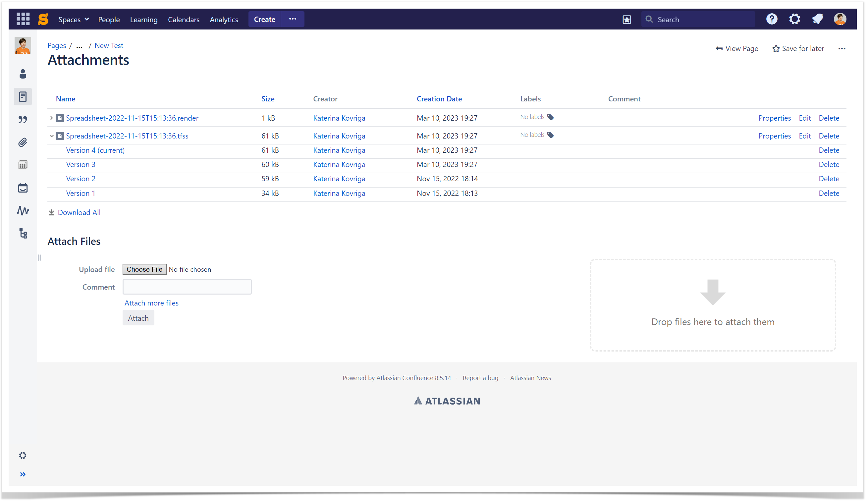Open the Analytics menu item

[x=224, y=20]
